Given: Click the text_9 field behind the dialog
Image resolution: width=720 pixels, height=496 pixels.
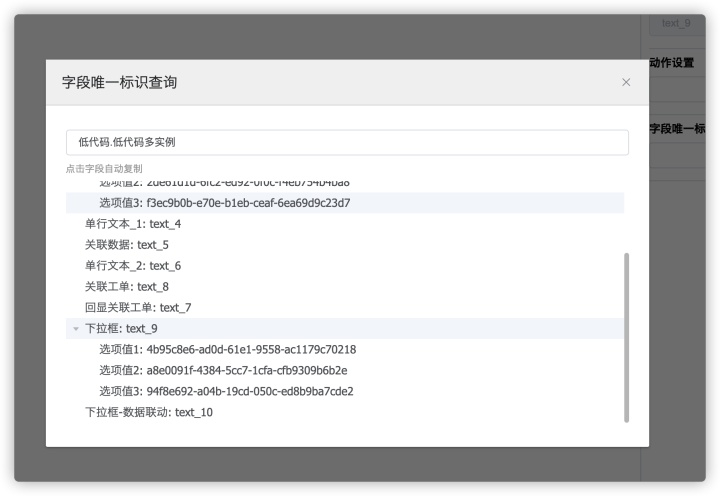Looking at the screenshot, I should 676,23.
